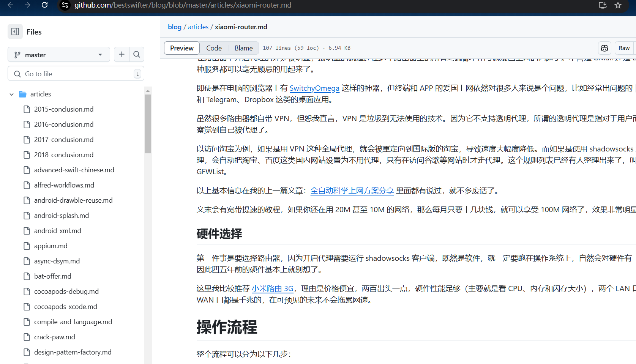Open cocoapods-xcode.md file
The width and height of the screenshot is (636, 364).
coord(66,307)
